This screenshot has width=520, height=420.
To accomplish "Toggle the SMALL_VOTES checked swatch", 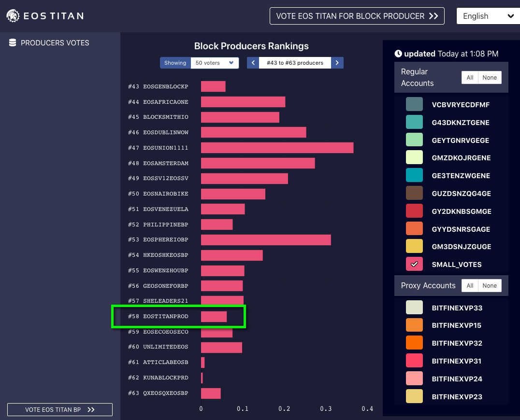I will (414, 264).
